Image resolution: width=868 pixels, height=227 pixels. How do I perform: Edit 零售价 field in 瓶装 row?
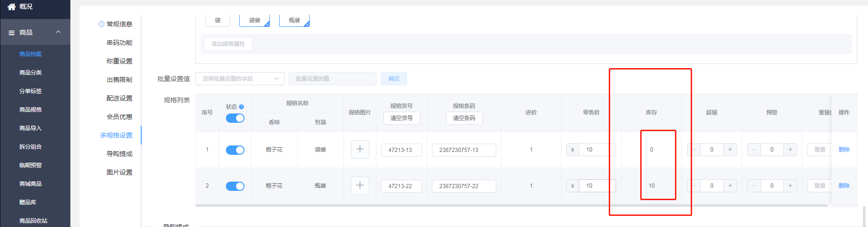[597, 186]
